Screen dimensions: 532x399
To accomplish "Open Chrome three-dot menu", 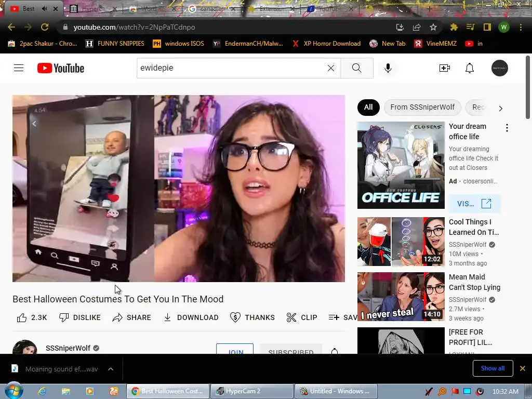I will tap(521, 27).
